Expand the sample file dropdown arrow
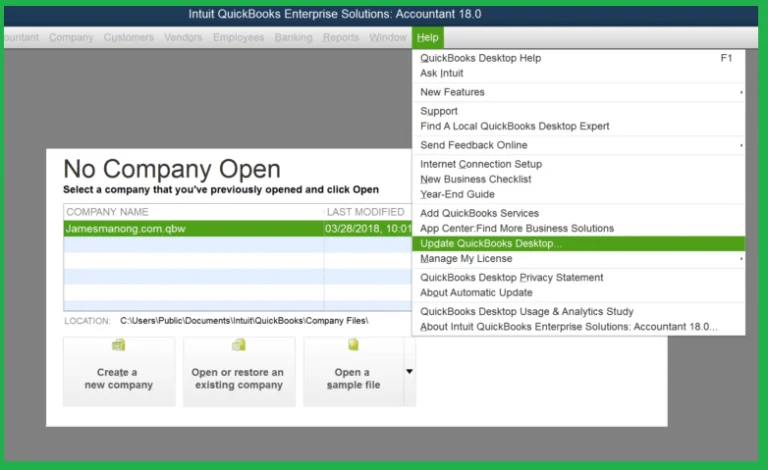Viewport: 768px width, 470px height. coord(409,372)
